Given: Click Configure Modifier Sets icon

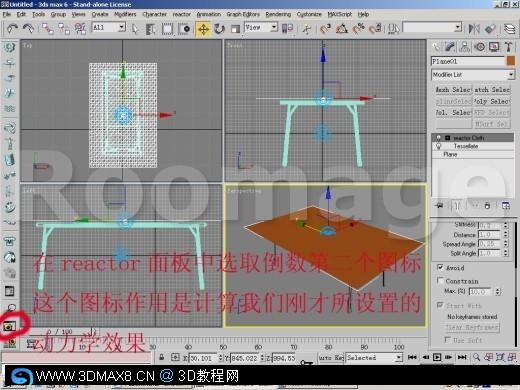Looking at the screenshot, I should pyautogui.click(x=506, y=206).
